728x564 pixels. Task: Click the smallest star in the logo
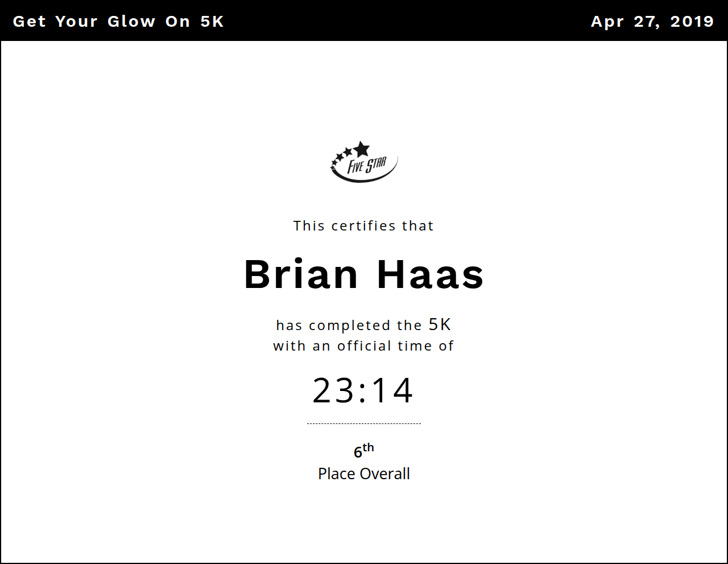point(332,167)
